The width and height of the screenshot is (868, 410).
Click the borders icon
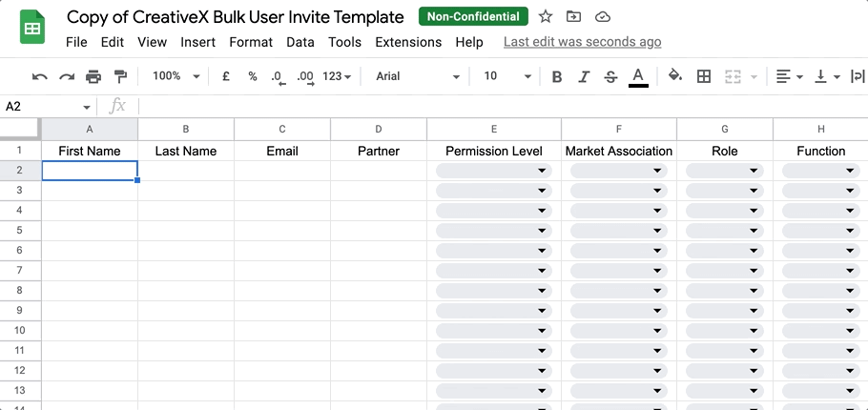coord(704,76)
